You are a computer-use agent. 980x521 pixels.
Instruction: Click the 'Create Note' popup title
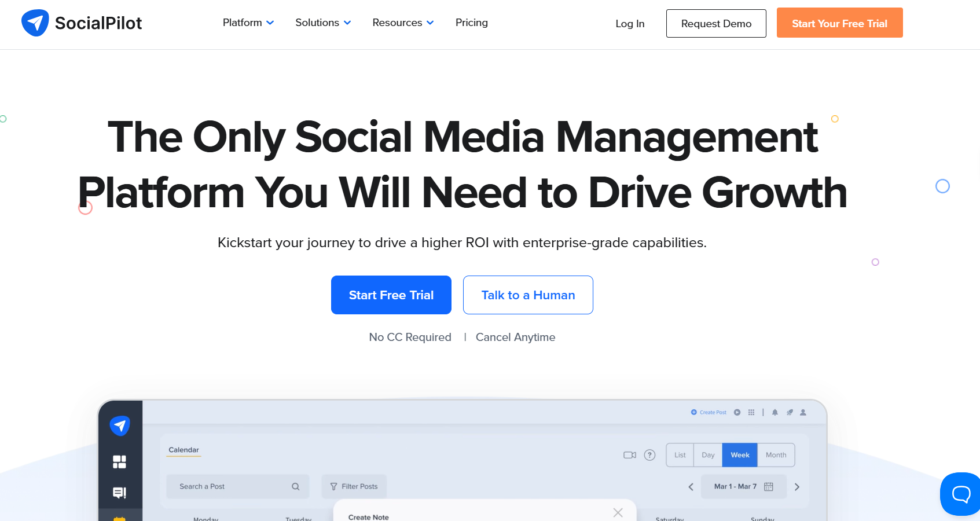[369, 517]
